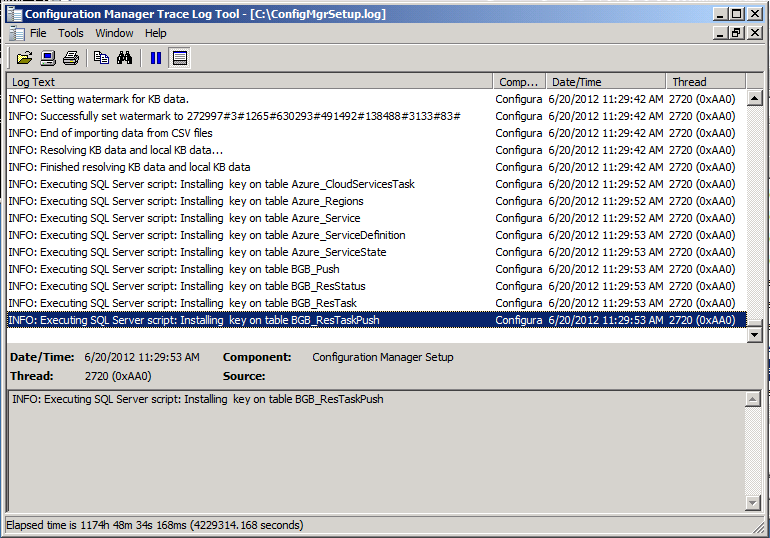Select row for table BGB_ResTask
This screenshot has width=770, height=538.
point(377,303)
